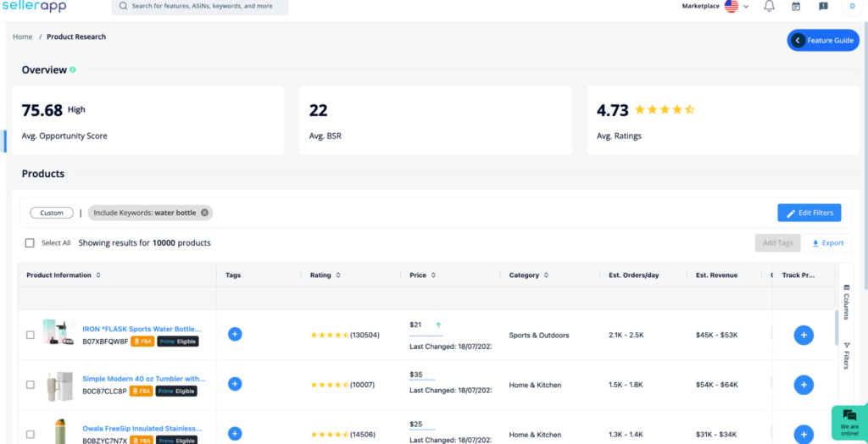Click the Est. Revenue column header

(x=716, y=275)
